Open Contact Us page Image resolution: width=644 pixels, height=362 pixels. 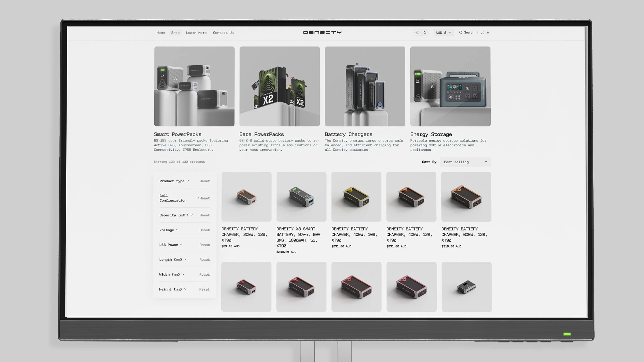point(223,33)
